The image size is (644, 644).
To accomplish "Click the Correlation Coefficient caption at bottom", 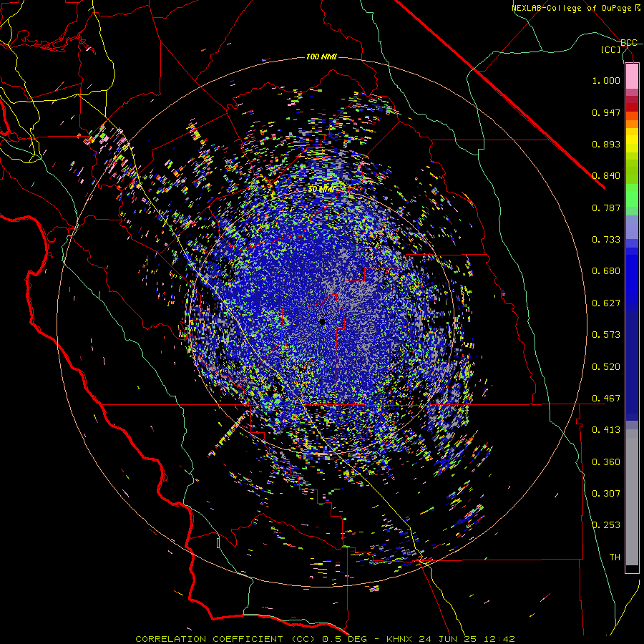I will coord(325,639).
